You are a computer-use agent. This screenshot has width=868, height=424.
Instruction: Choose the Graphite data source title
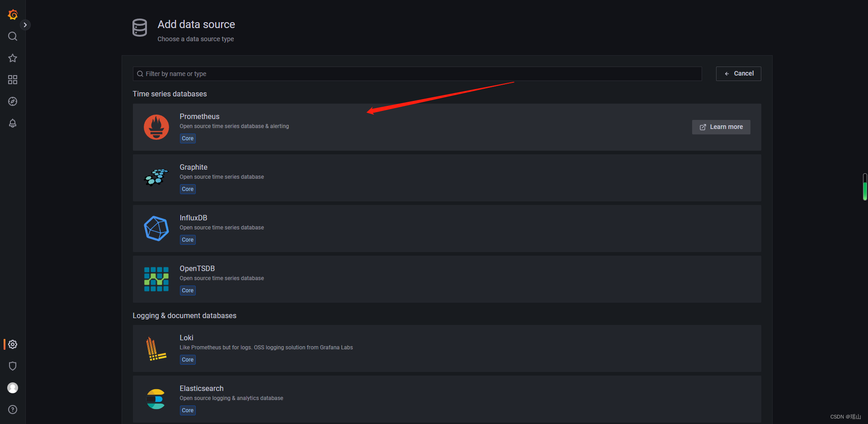click(x=193, y=167)
